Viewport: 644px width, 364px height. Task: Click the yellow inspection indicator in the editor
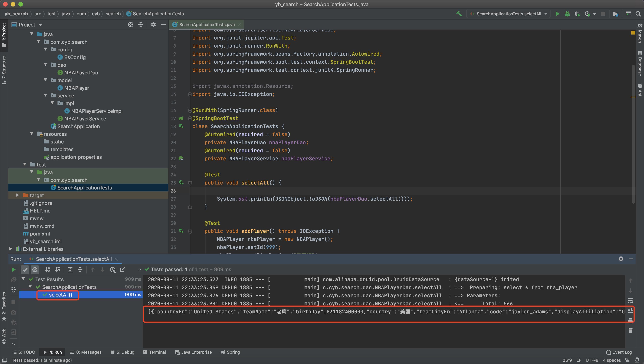click(633, 33)
